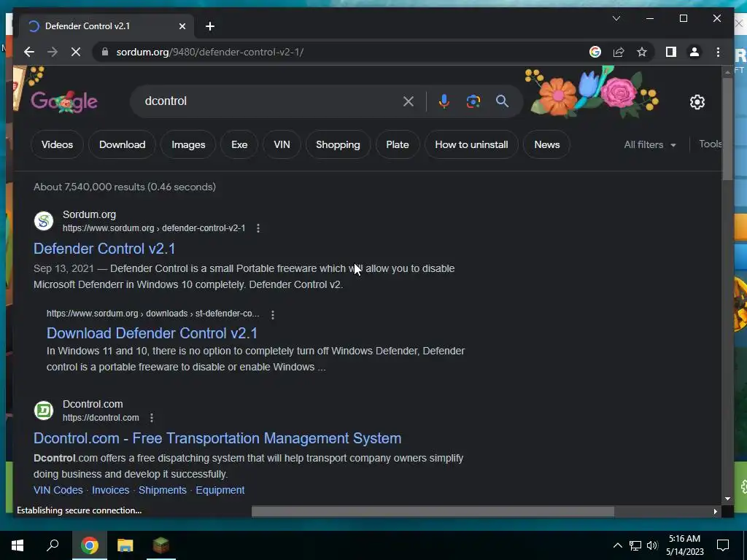This screenshot has width=747, height=560.
Task: Stop loading the page
Action: (x=76, y=52)
